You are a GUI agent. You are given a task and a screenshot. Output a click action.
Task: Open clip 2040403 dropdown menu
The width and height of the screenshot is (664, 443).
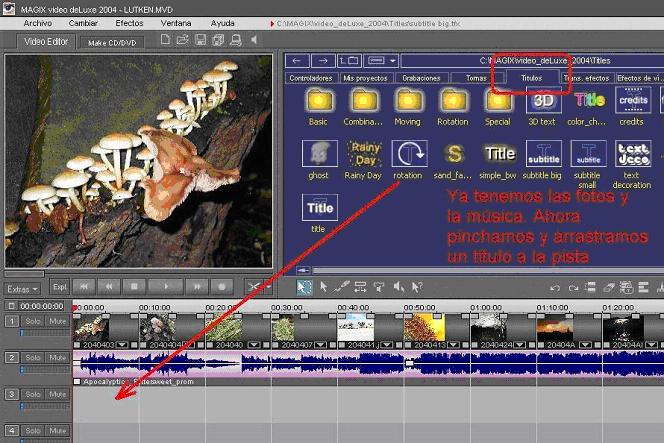(122, 345)
